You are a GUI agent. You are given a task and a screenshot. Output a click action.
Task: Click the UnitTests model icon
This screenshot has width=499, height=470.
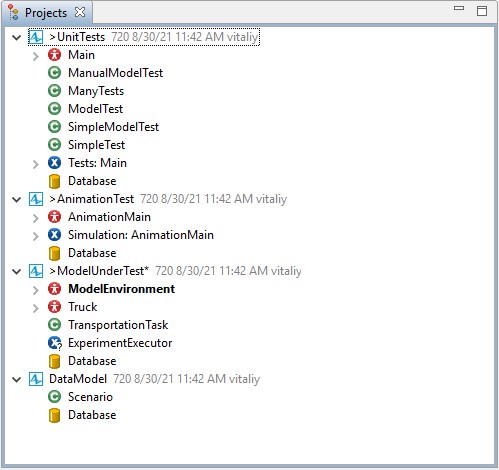36,37
